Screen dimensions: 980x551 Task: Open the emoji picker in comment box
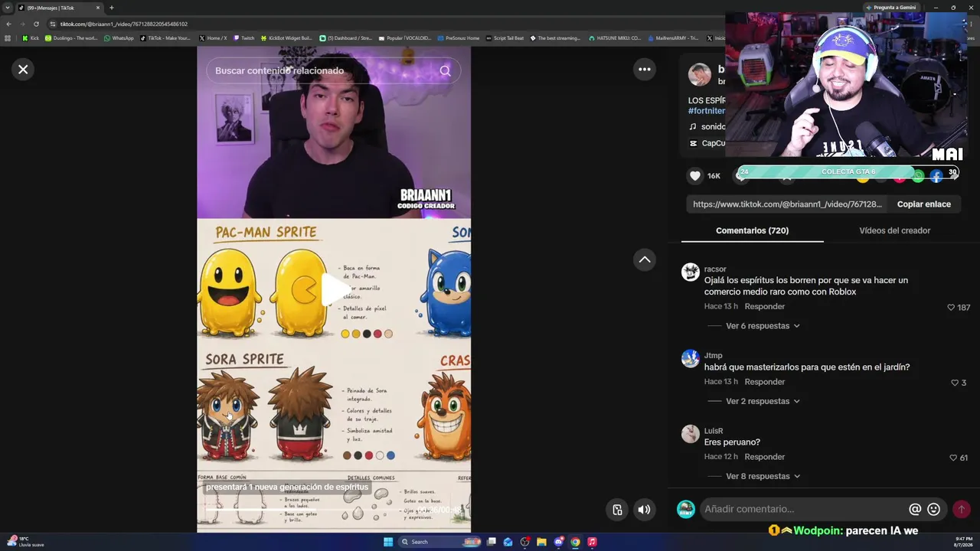click(933, 509)
